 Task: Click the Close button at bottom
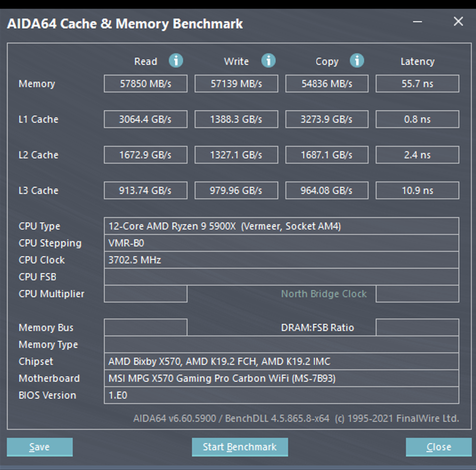[x=439, y=447]
